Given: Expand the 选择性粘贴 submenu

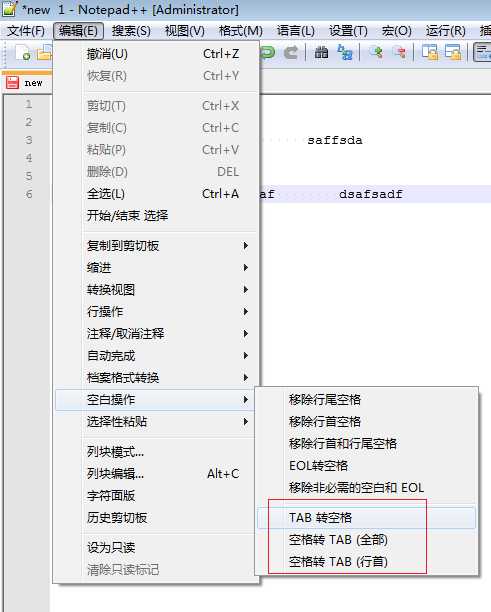Looking at the screenshot, I should (156, 422).
